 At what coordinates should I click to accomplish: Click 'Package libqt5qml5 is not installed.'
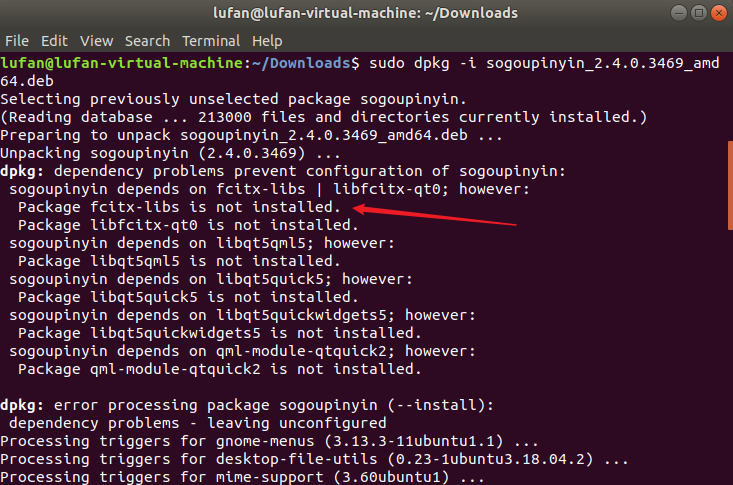click(x=179, y=261)
